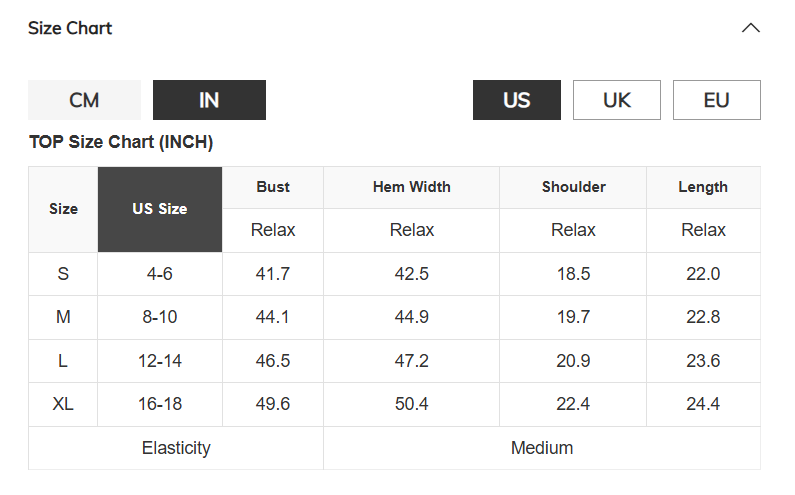Click the TOP Size Chart (INCH) title
This screenshot has width=795, height=495.
coord(121,142)
